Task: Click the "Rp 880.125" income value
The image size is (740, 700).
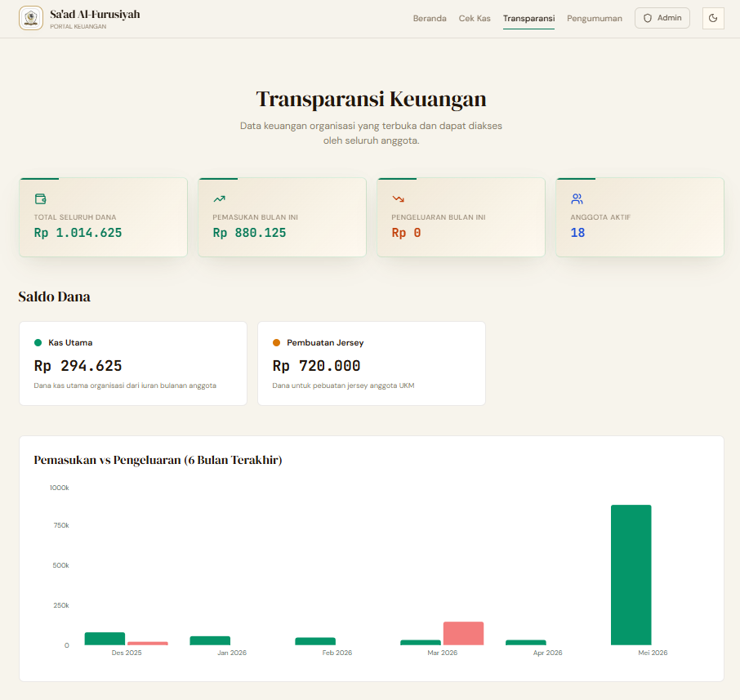Action: tap(249, 233)
